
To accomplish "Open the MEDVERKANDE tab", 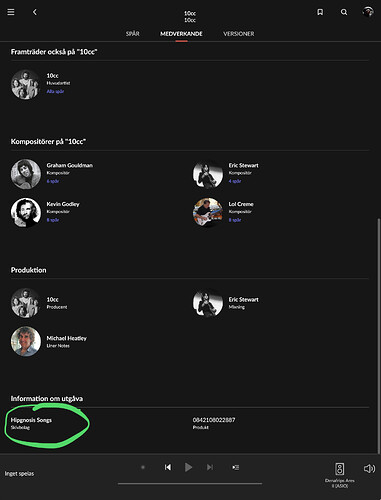I will (x=181, y=34).
